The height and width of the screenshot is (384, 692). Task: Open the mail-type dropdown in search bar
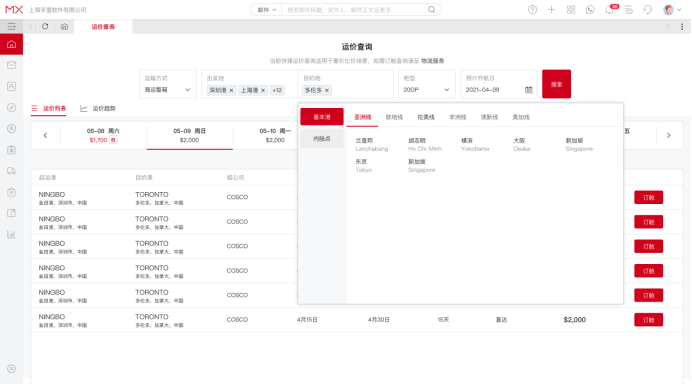tap(267, 10)
